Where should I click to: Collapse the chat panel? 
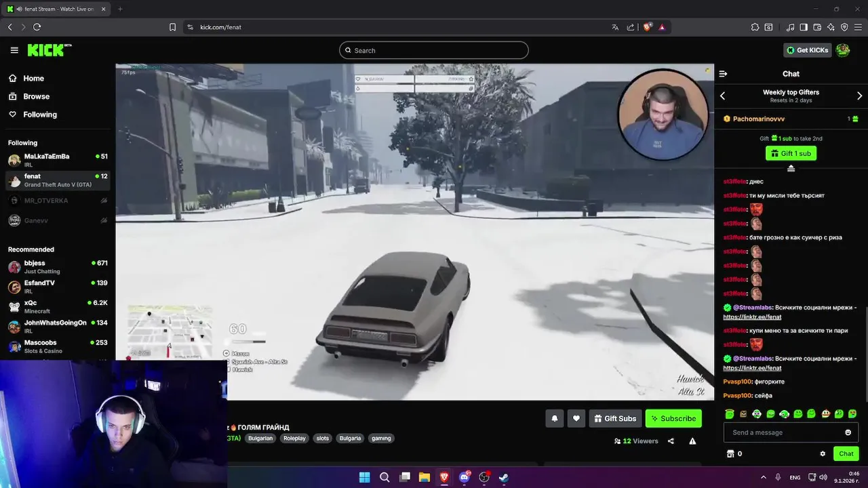coord(723,74)
